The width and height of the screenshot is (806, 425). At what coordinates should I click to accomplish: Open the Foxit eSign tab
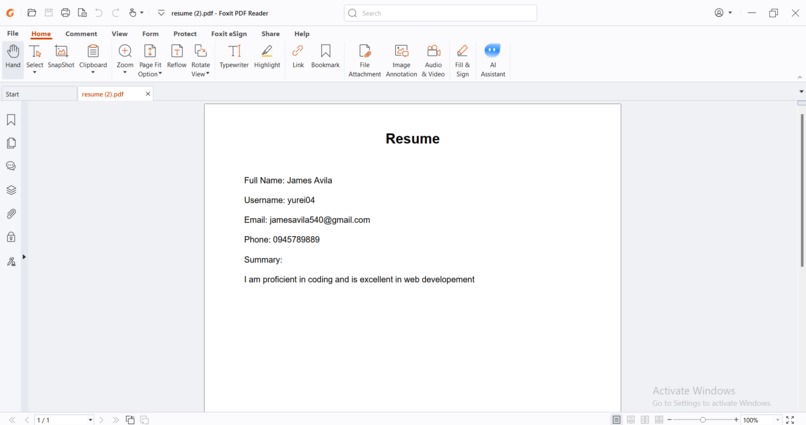pos(229,33)
